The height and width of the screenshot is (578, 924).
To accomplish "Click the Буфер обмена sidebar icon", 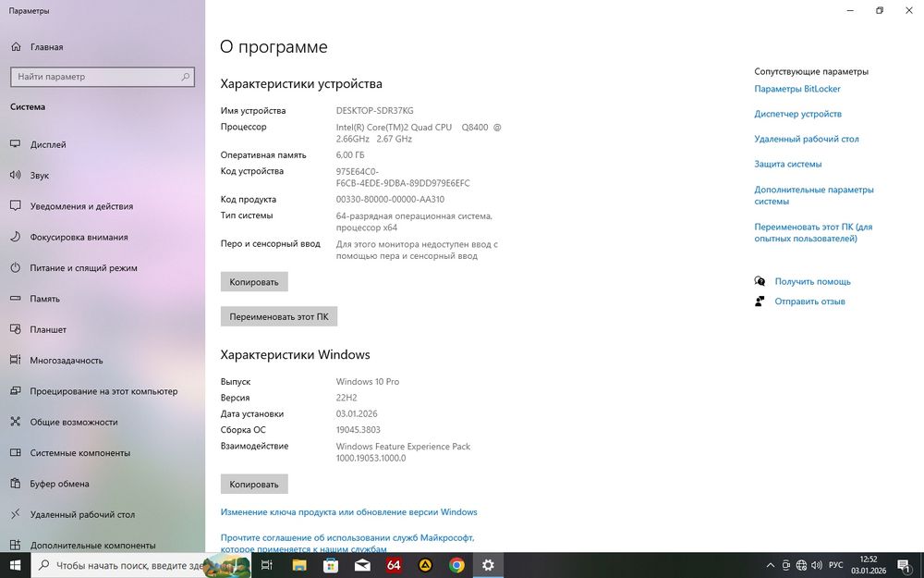I will 16,484.
